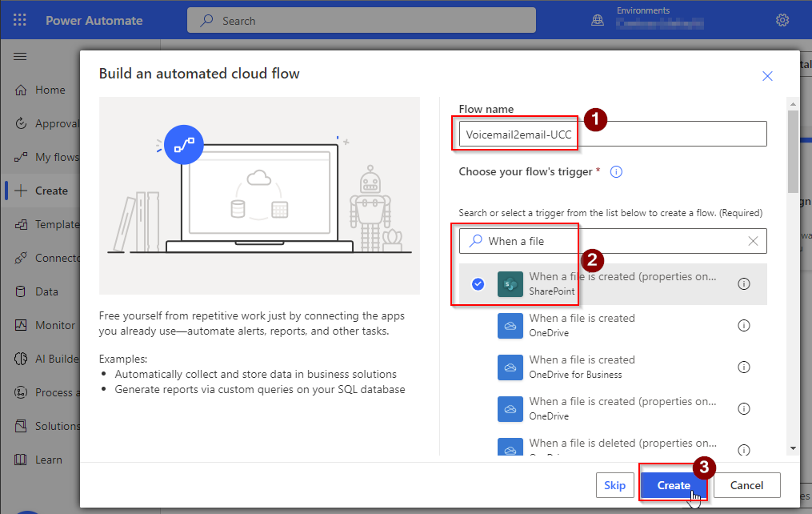Click the Monitor chart icon

21,325
